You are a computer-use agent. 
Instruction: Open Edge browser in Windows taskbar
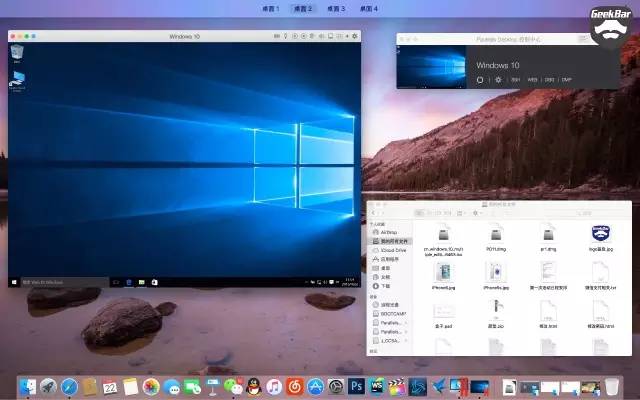coord(129,282)
